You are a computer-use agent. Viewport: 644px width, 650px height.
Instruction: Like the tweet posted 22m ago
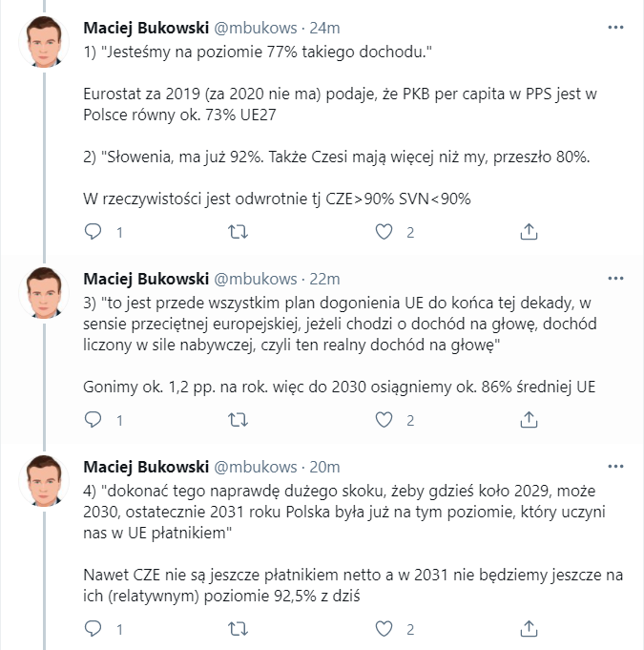(x=384, y=419)
